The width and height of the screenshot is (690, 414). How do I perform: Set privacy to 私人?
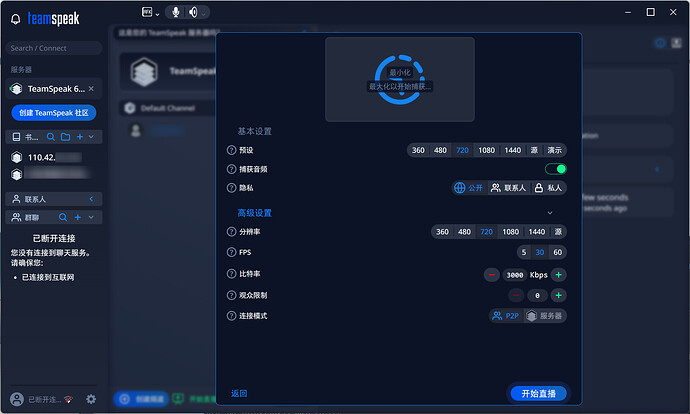[548, 188]
